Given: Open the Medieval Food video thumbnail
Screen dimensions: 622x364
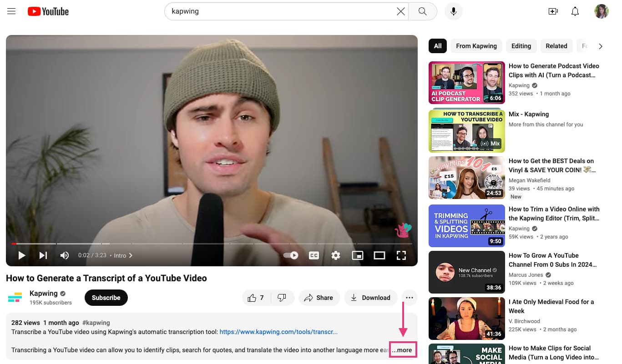Looking at the screenshot, I should pos(467,319).
